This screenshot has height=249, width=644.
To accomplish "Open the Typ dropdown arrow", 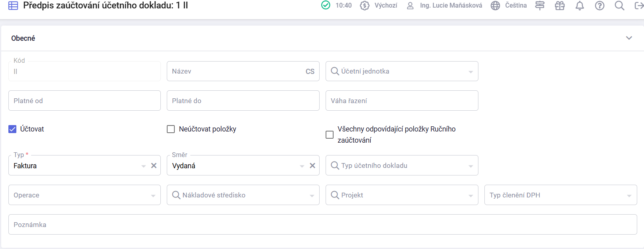I will (144, 166).
